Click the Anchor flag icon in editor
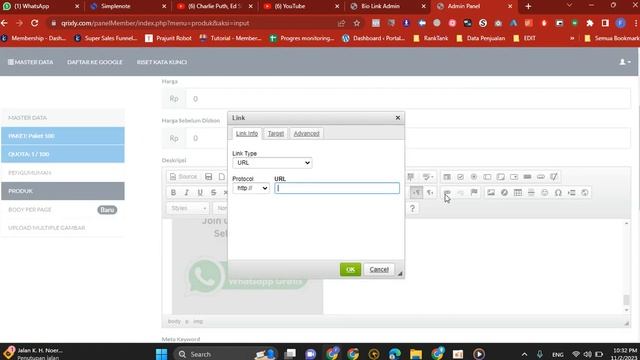Screen dimensions: 640x360 [474, 193]
